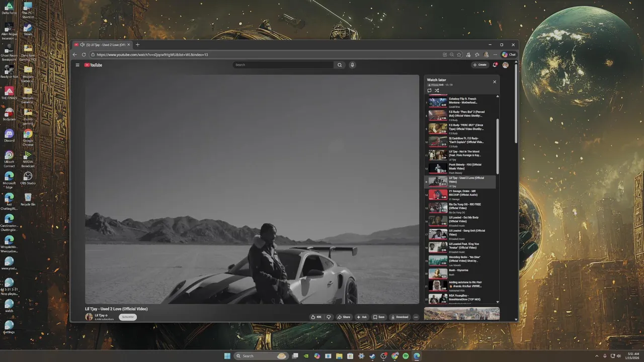Show hidden icons with the tray chevron
Image resolution: width=644 pixels, height=362 pixels.
point(597,356)
